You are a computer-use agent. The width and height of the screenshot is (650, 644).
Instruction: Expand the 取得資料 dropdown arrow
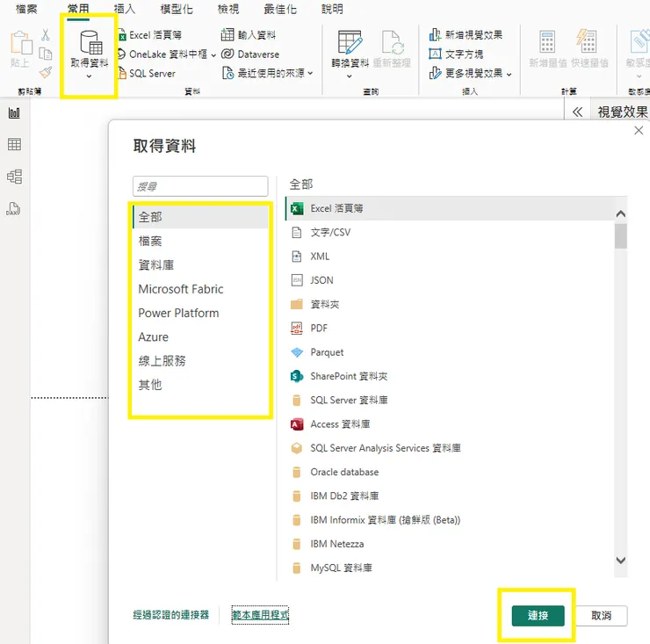tap(89, 76)
